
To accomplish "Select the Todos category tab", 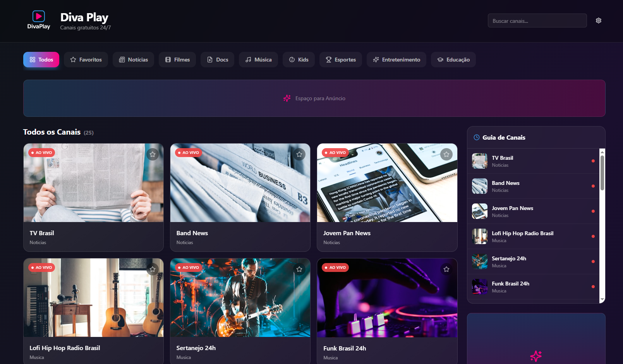I will 41,60.
